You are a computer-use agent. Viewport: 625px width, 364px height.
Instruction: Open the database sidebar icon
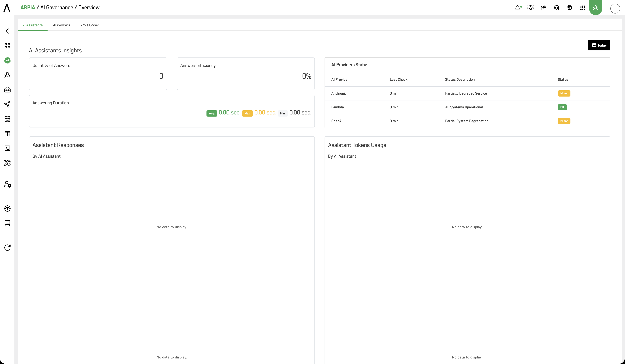pyautogui.click(x=7, y=119)
